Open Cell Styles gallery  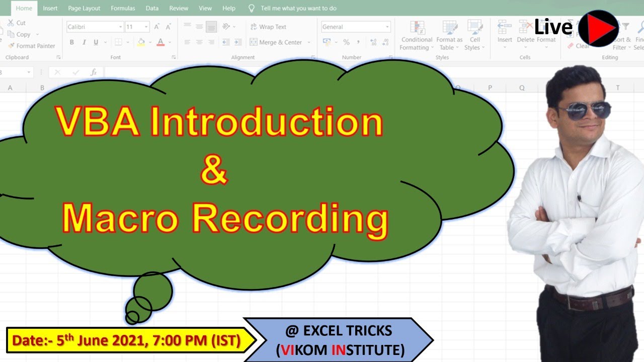click(474, 35)
